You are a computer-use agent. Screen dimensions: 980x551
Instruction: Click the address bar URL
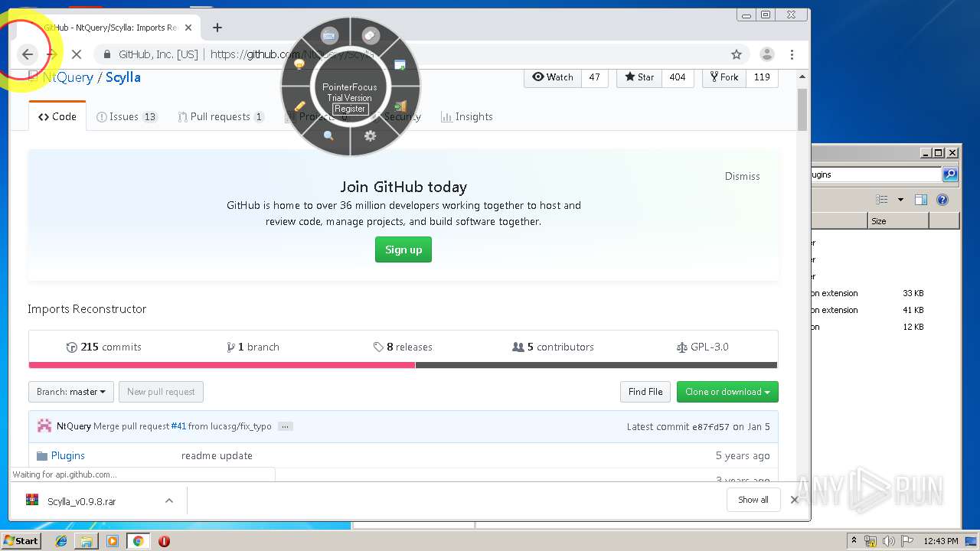point(292,54)
